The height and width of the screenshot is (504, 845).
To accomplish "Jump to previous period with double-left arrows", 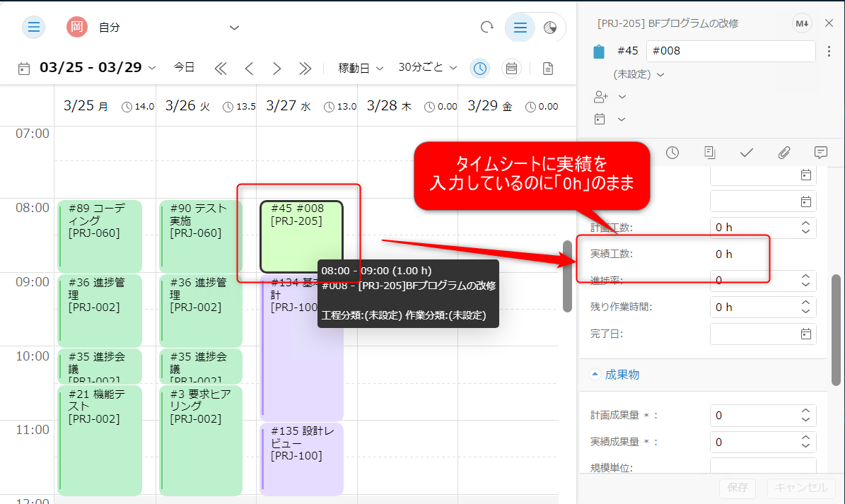I will tap(221, 68).
